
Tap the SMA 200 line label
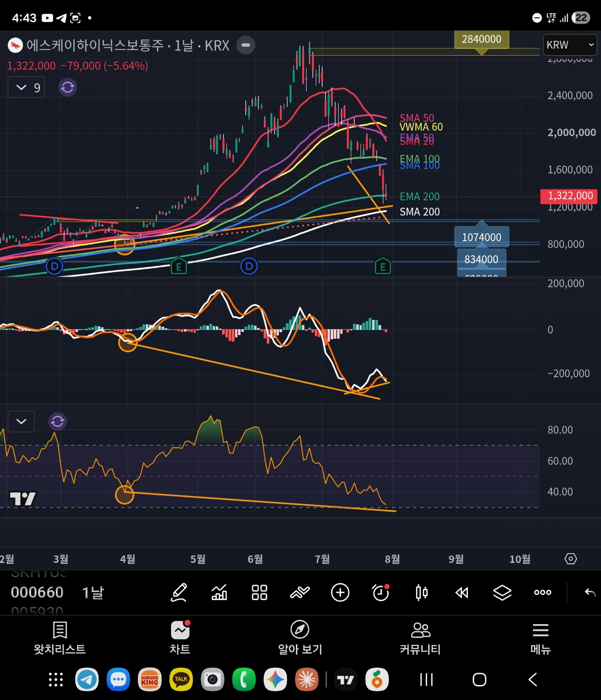coord(420,212)
